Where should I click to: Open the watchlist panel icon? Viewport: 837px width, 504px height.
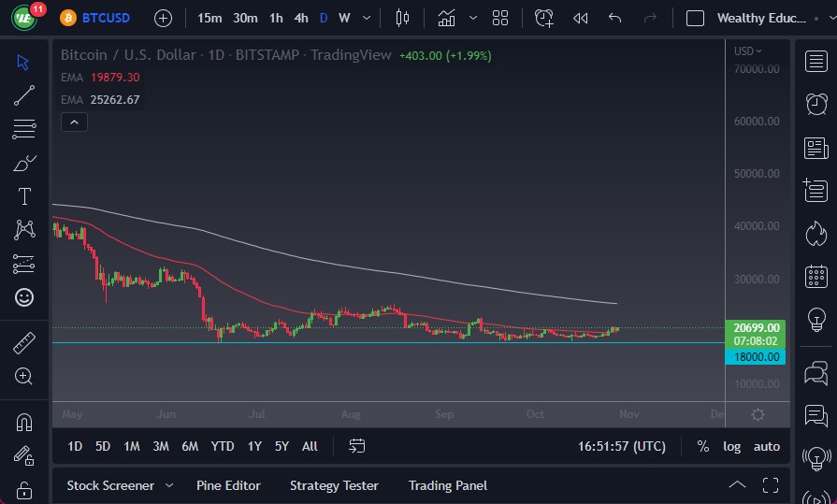click(x=815, y=61)
